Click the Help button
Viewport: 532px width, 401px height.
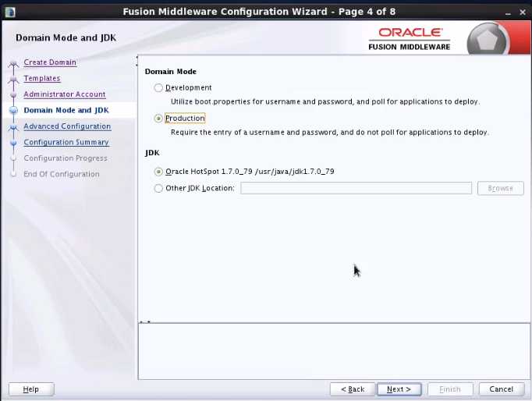(31, 389)
